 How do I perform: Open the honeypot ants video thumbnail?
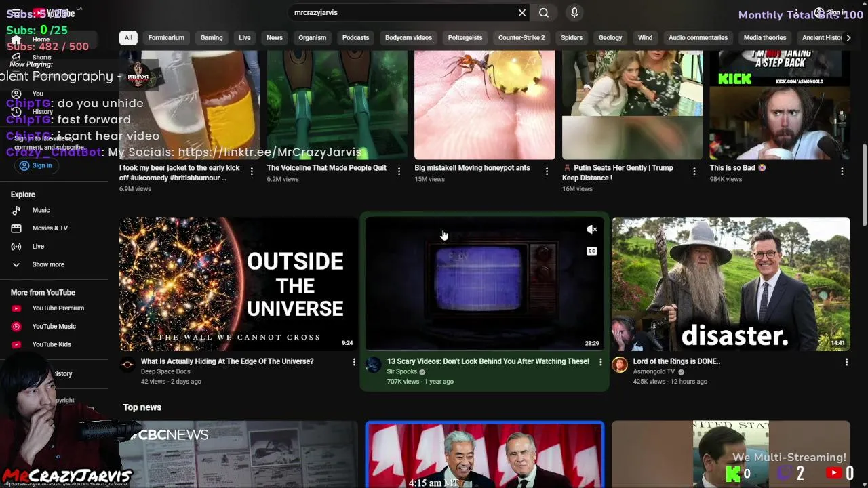484,105
